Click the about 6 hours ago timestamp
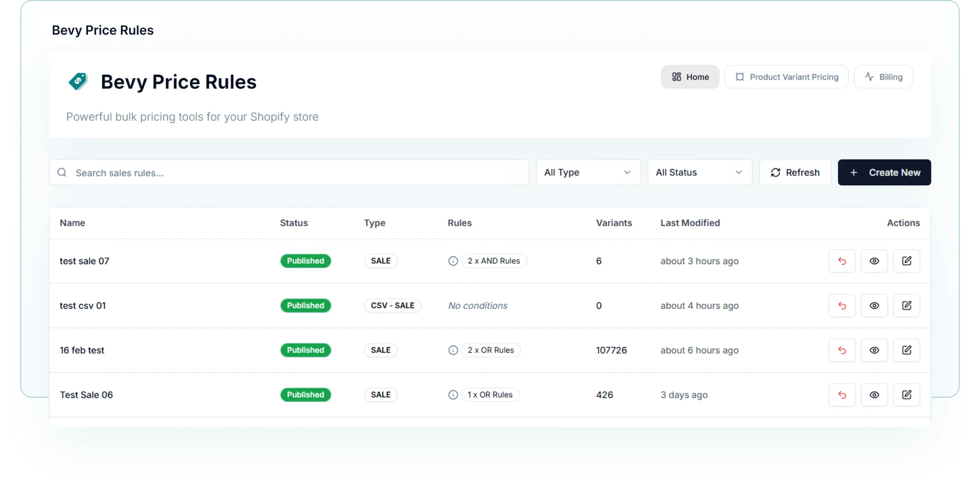The width and height of the screenshot is (980, 492). coord(699,350)
